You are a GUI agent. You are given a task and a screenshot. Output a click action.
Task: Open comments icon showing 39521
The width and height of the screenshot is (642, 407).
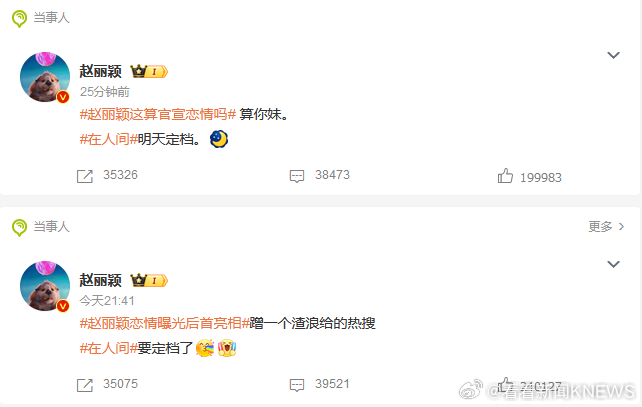(x=297, y=385)
